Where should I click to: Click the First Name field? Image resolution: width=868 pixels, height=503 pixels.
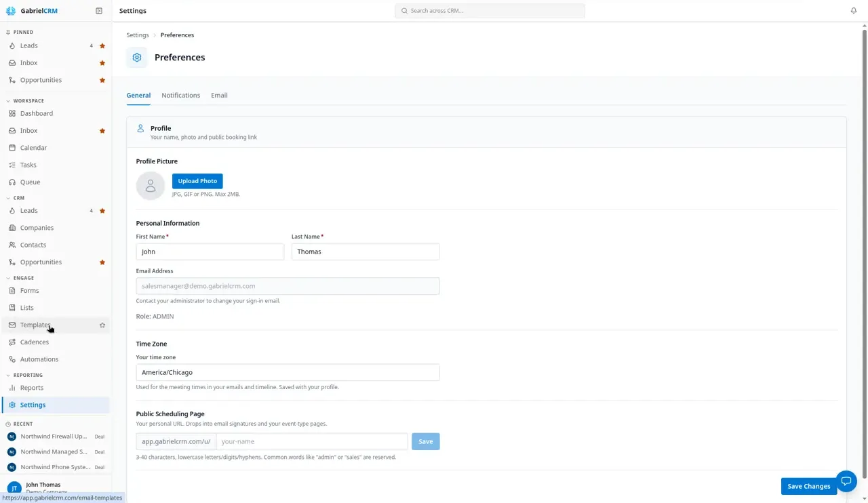(x=210, y=251)
